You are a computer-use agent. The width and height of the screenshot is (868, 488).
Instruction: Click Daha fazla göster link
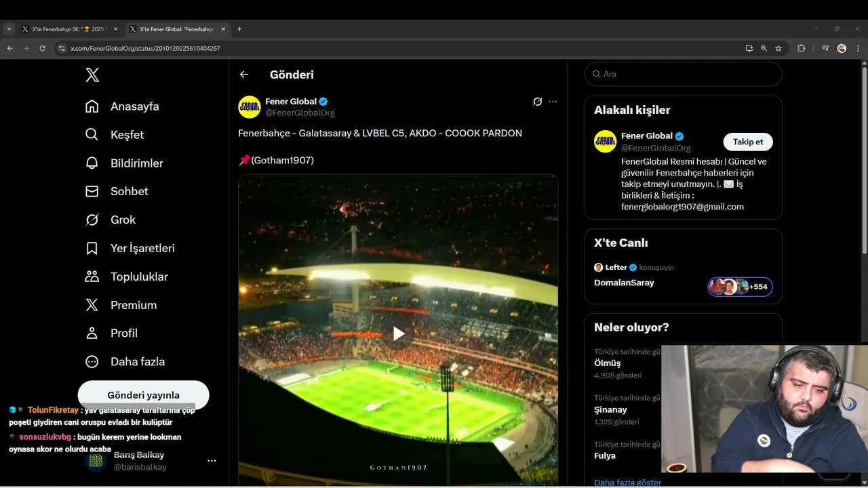(x=627, y=483)
